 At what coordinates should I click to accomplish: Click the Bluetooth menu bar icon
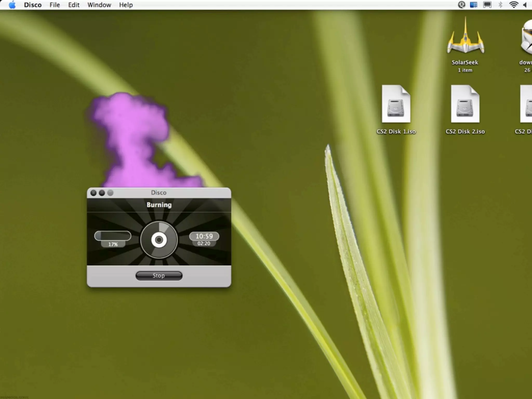click(501, 5)
